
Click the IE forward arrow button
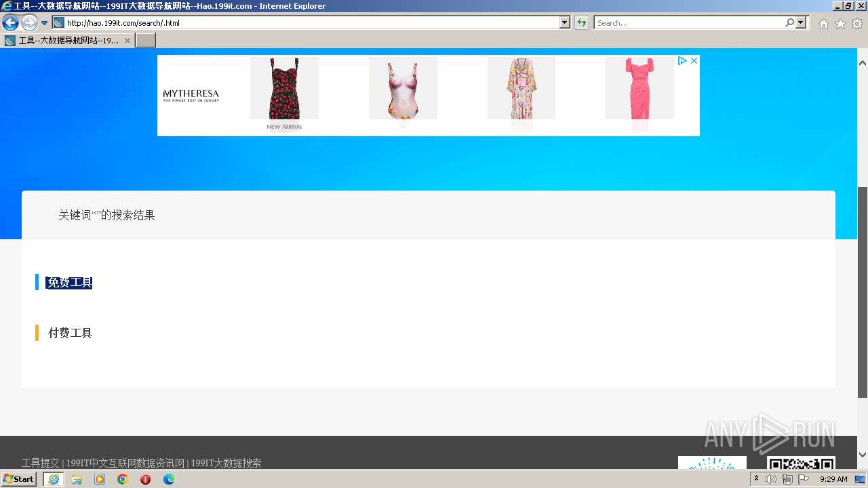coord(29,23)
